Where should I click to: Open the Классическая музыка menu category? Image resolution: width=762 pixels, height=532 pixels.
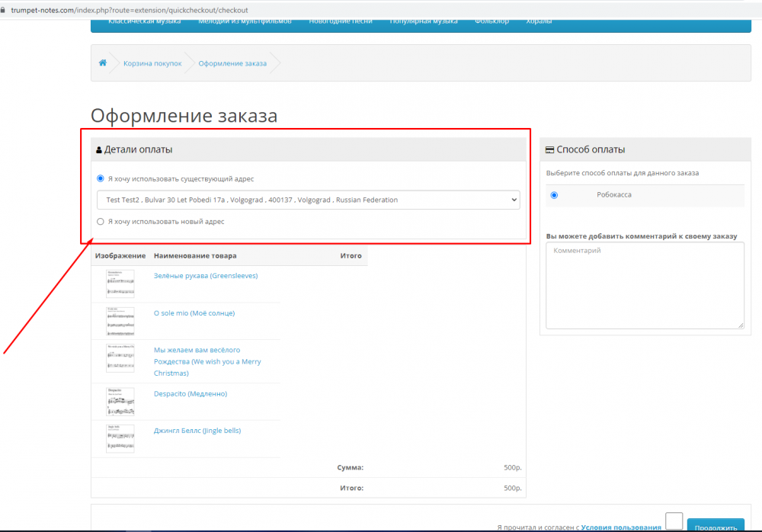(x=144, y=21)
